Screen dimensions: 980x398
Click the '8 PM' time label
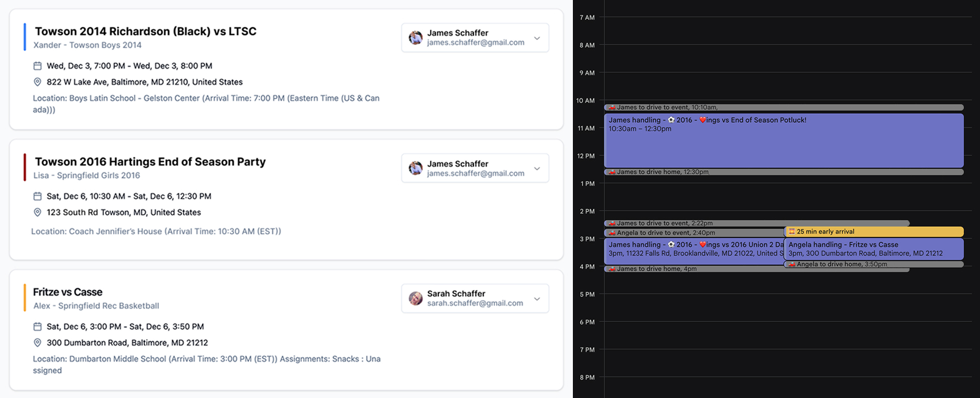[587, 377]
